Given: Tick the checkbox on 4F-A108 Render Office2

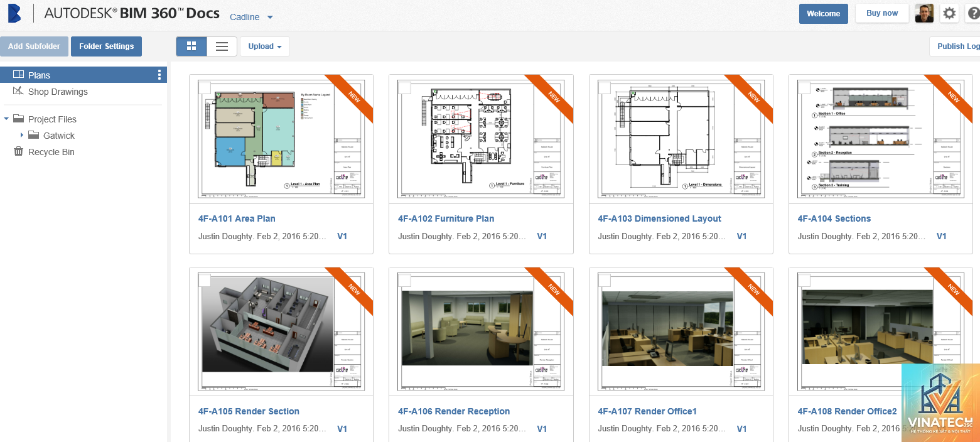Looking at the screenshot, I should point(804,280).
